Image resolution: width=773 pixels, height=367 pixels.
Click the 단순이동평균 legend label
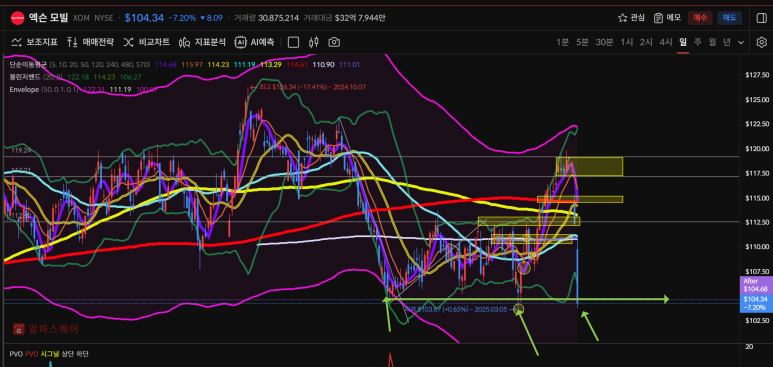pyautogui.click(x=27, y=64)
